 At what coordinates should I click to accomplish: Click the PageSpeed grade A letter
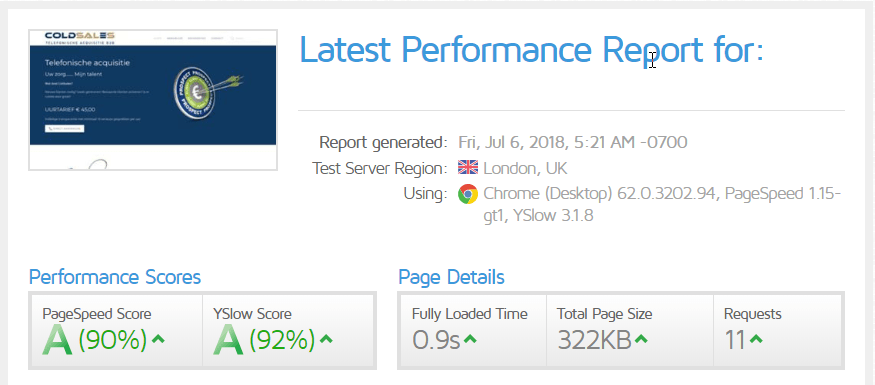[x=57, y=340]
